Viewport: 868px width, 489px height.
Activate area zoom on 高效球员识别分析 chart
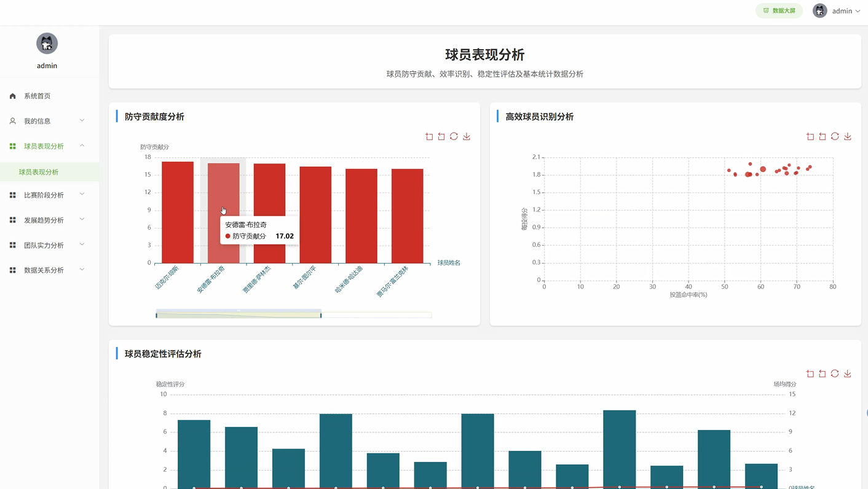pos(810,136)
